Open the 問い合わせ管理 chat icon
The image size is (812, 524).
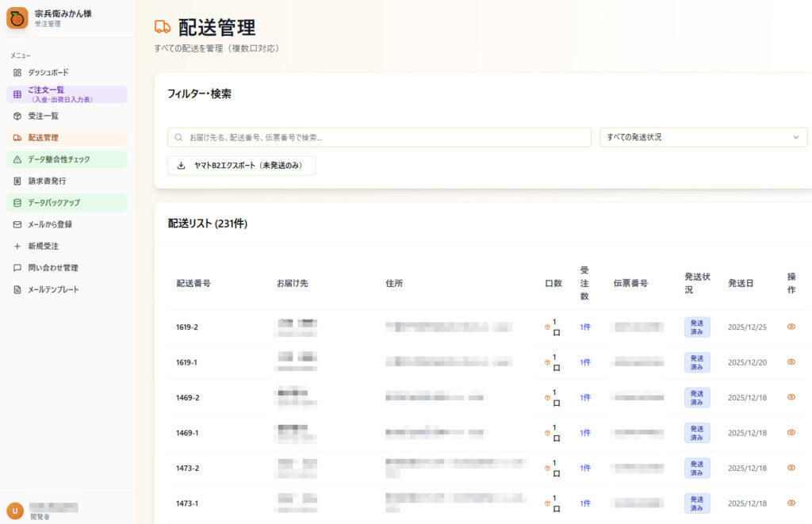coord(16,267)
